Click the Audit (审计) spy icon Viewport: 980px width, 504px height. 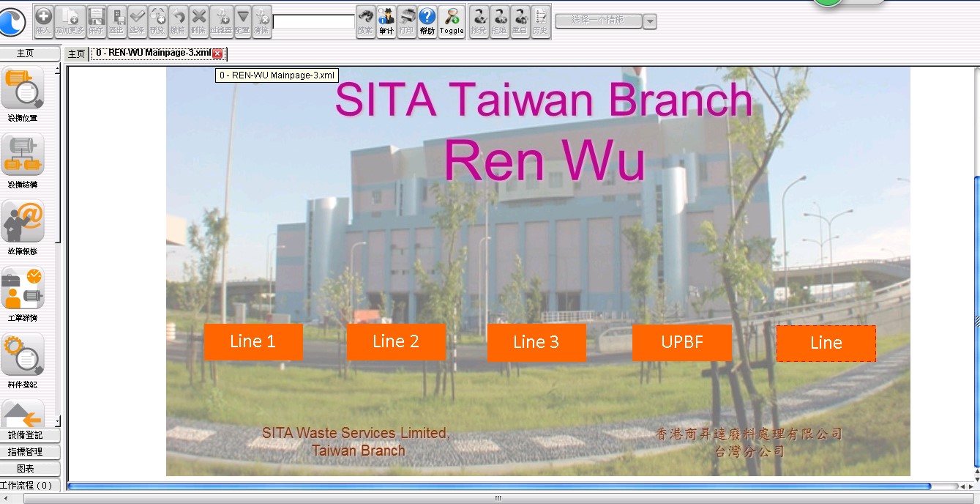(x=386, y=21)
